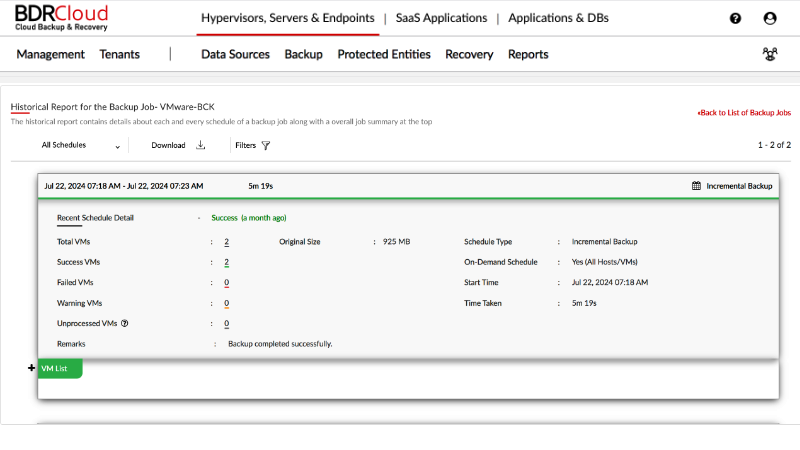The image size is (800, 450).
Task: Open the user account profile icon
Action: 770,18
